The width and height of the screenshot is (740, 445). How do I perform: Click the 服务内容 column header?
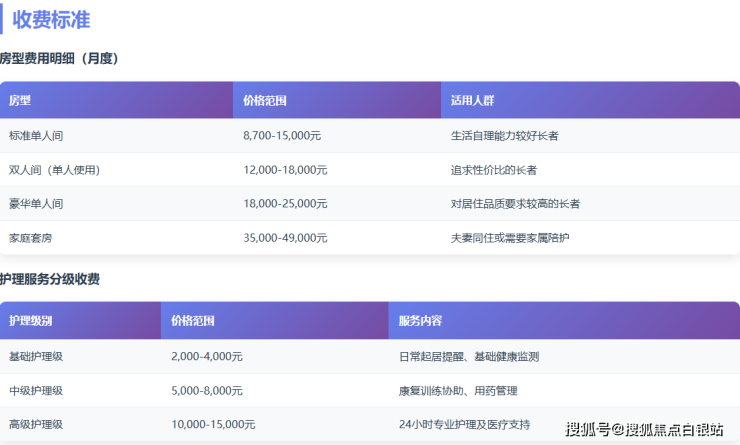point(420,321)
